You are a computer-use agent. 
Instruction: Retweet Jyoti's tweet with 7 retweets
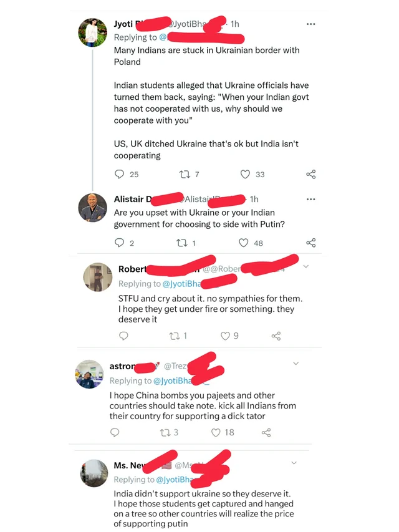(183, 175)
